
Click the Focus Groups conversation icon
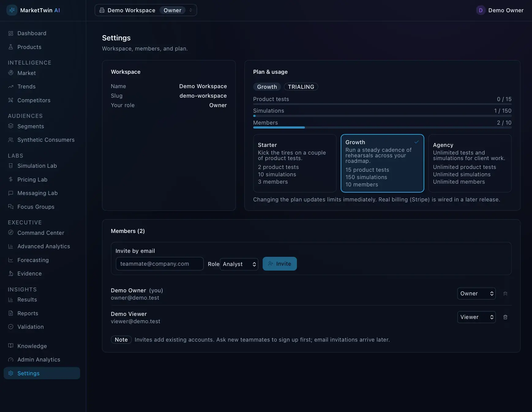(11, 207)
